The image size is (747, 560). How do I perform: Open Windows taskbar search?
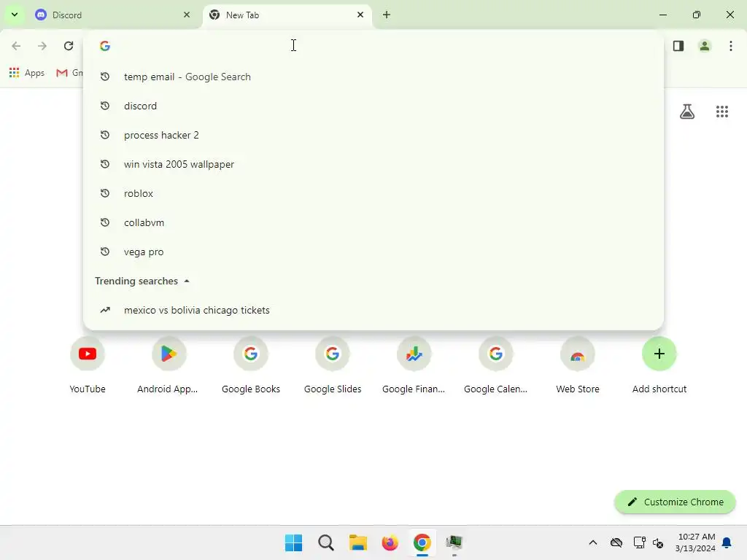tap(326, 542)
